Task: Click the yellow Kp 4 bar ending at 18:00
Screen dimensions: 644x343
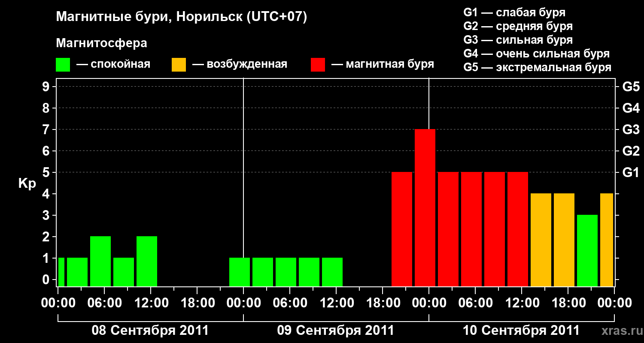Action: (564, 240)
